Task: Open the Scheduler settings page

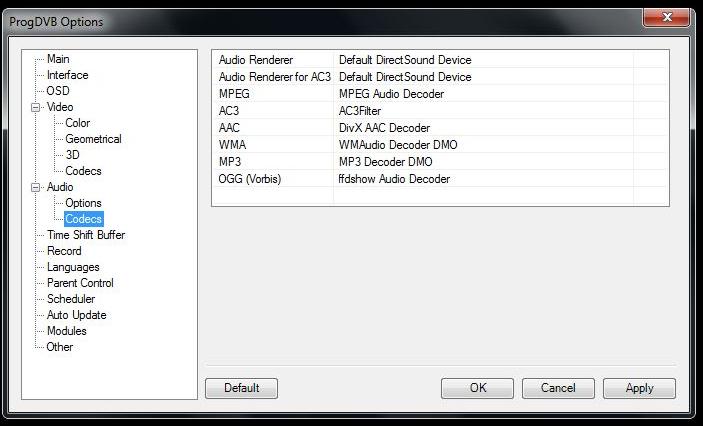Action: click(71, 299)
